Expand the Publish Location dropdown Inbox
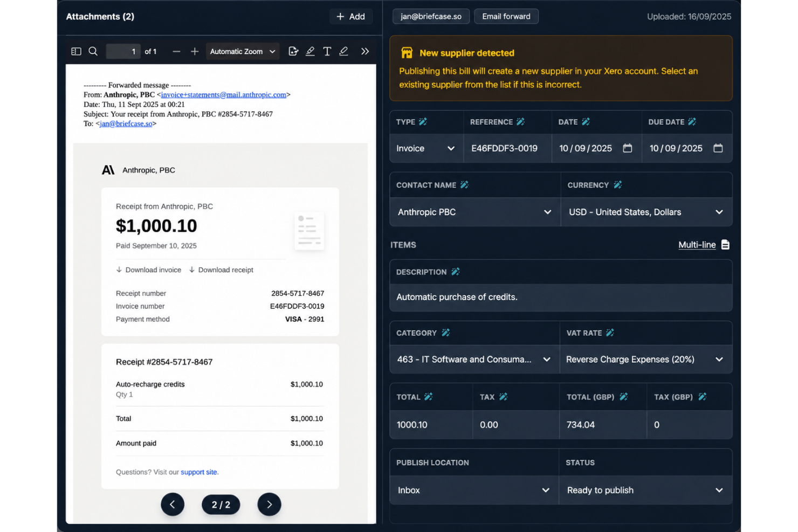 coord(474,490)
